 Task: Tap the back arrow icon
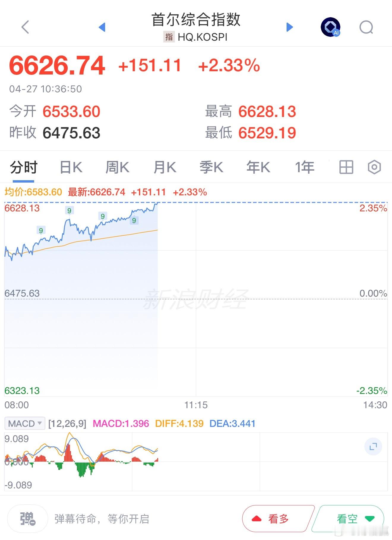click(x=26, y=27)
